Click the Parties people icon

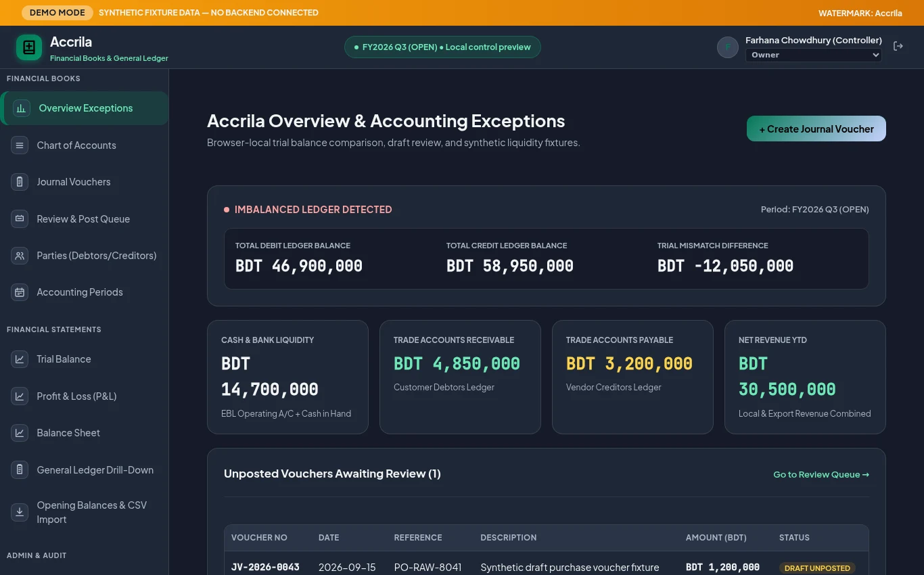(x=20, y=256)
